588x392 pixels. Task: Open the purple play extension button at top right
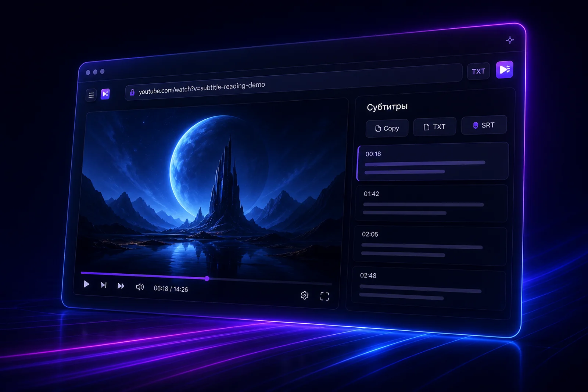(x=505, y=69)
